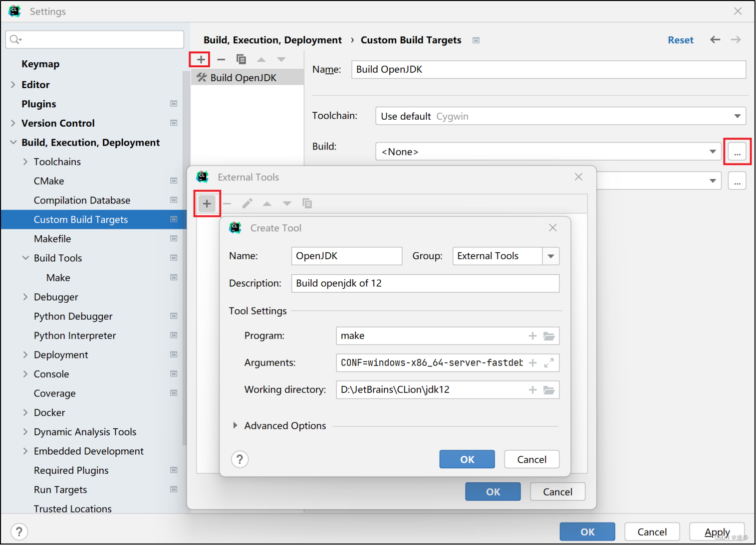Collapse the Build Tools node
This screenshot has width=756, height=545.
coord(25,258)
